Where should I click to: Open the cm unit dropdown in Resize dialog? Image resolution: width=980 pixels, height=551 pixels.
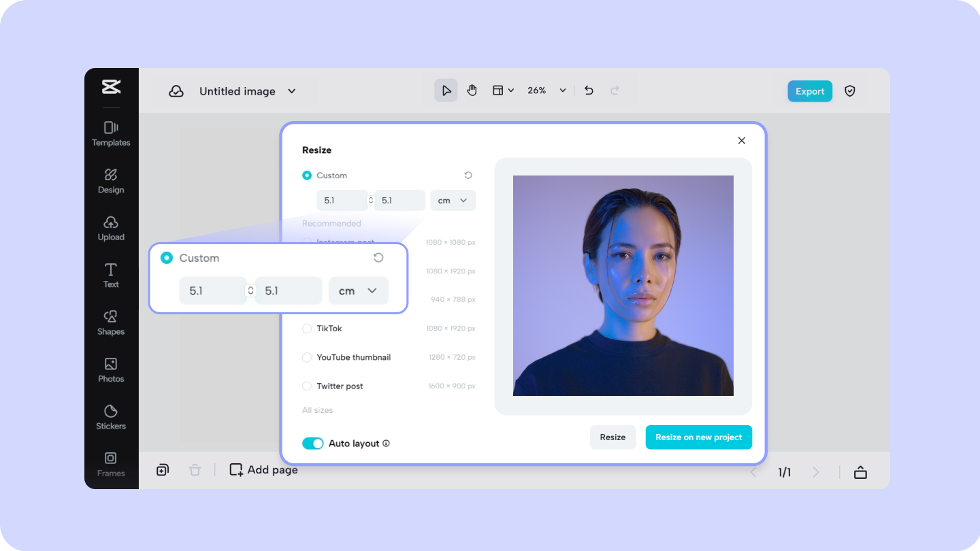coord(453,201)
